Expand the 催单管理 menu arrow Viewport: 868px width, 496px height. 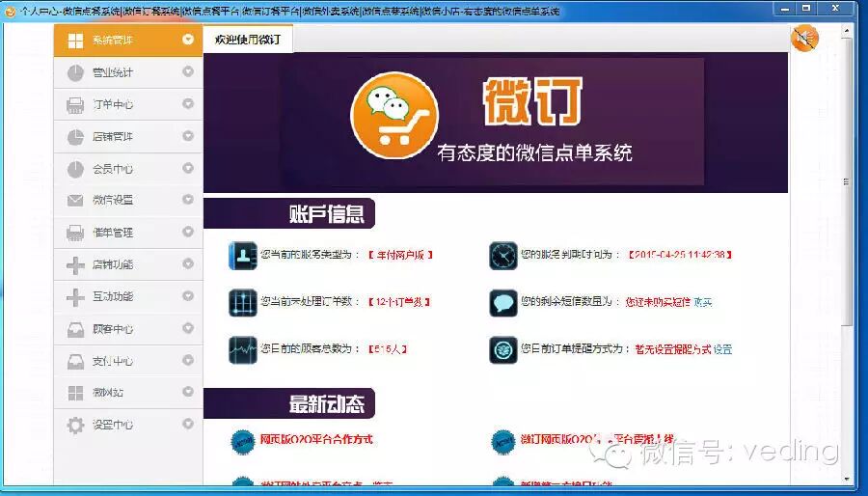point(188,232)
